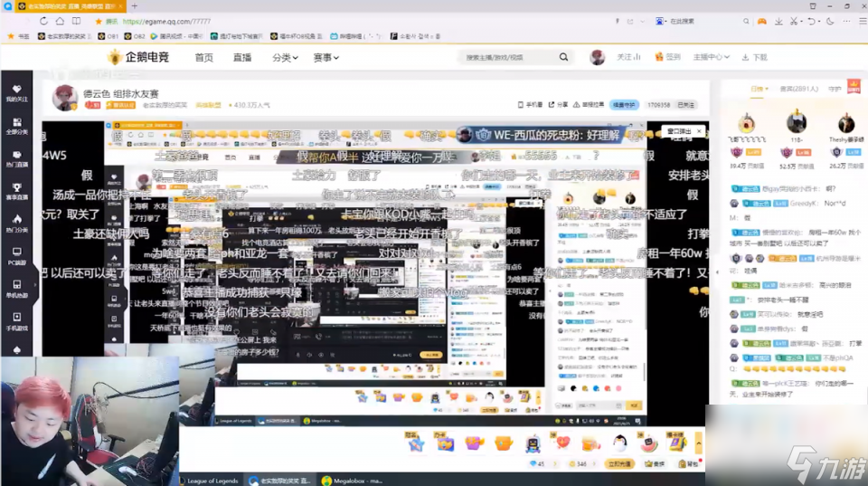Open the 腾讯视频 bookmark
The height and width of the screenshot is (486, 868).
tap(176, 36)
